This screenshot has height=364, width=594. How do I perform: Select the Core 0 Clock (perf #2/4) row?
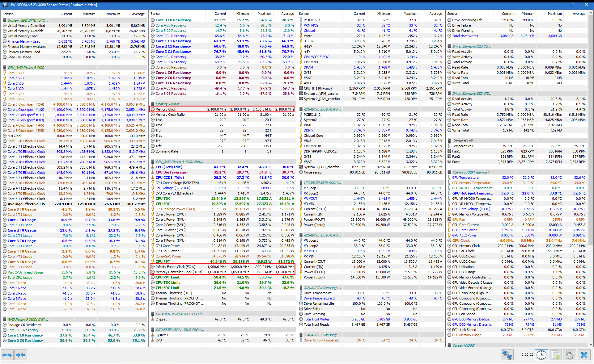point(74,104)
